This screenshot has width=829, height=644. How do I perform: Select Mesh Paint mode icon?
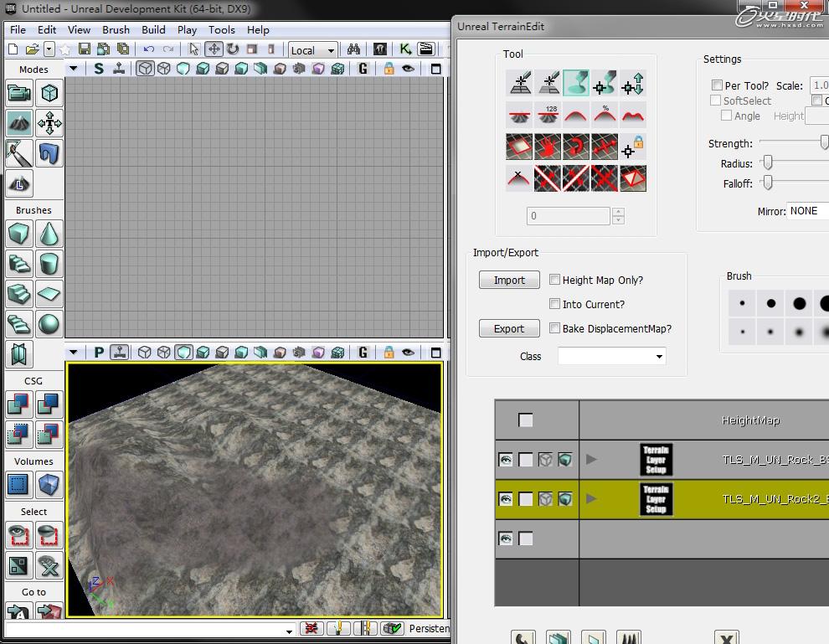point(19,154)
